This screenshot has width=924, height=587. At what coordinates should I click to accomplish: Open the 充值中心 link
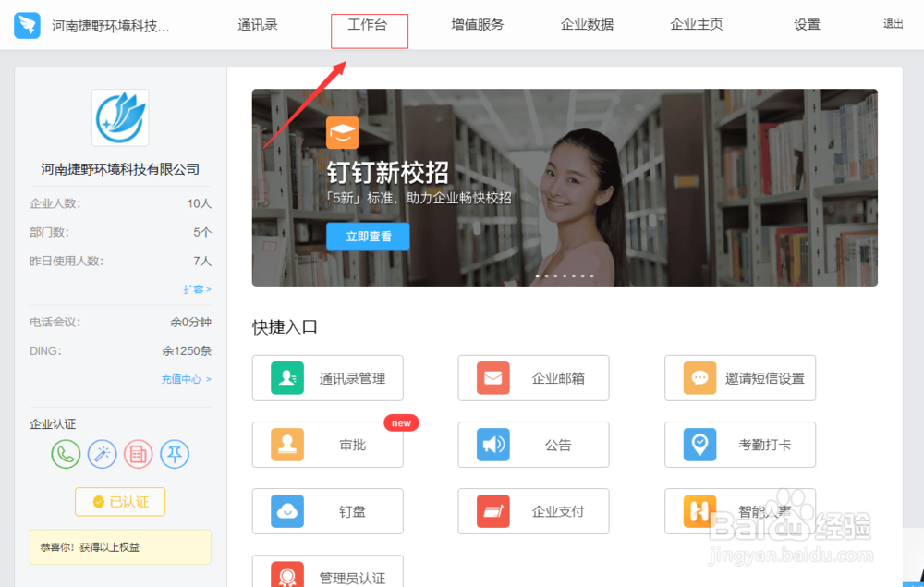click(187, 380)
